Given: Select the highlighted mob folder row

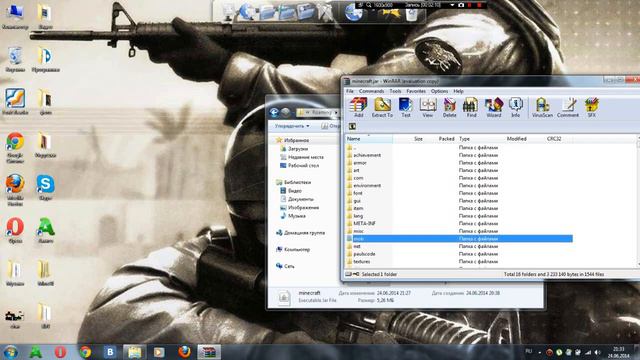Looking at the screenshot, I should (x=459, y=239).
